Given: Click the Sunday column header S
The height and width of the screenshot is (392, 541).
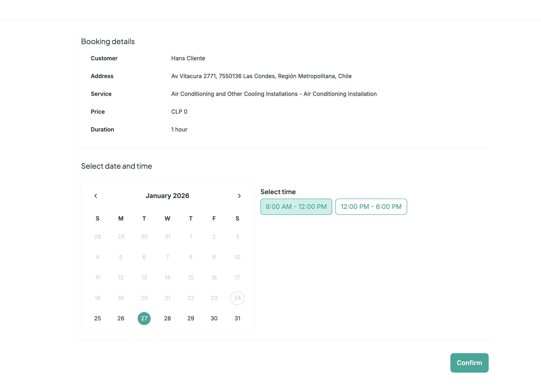Looking at the screenshot, I should tap(98, 218).
